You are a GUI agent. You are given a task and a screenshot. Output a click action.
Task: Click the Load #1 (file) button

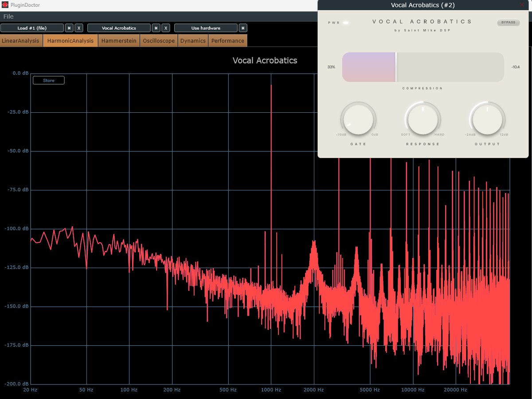point(32,28)
